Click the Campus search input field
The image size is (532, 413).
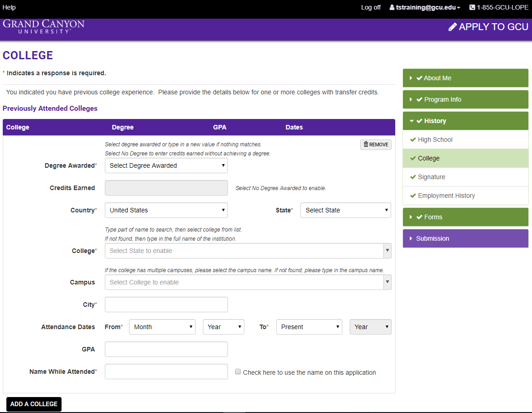tap(244, 282)
